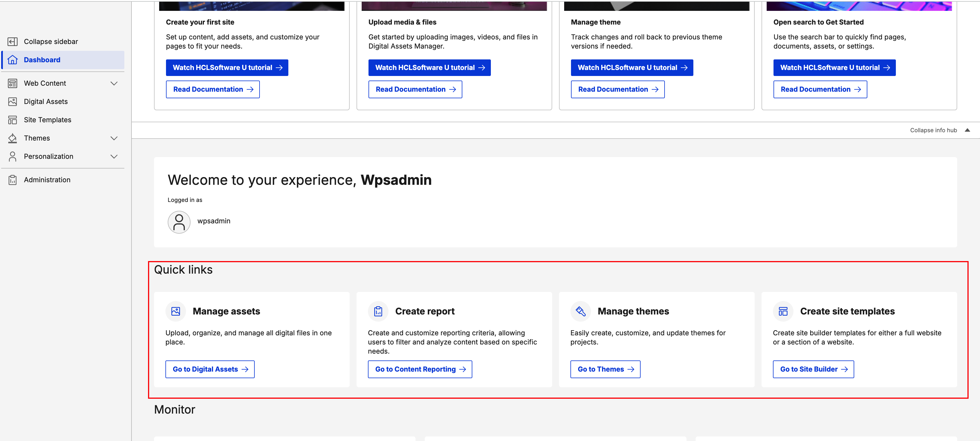Click the Collapse sidebar icon
Image resolution: width=980 pixels, height=441 pixels.
pos(13,41)
